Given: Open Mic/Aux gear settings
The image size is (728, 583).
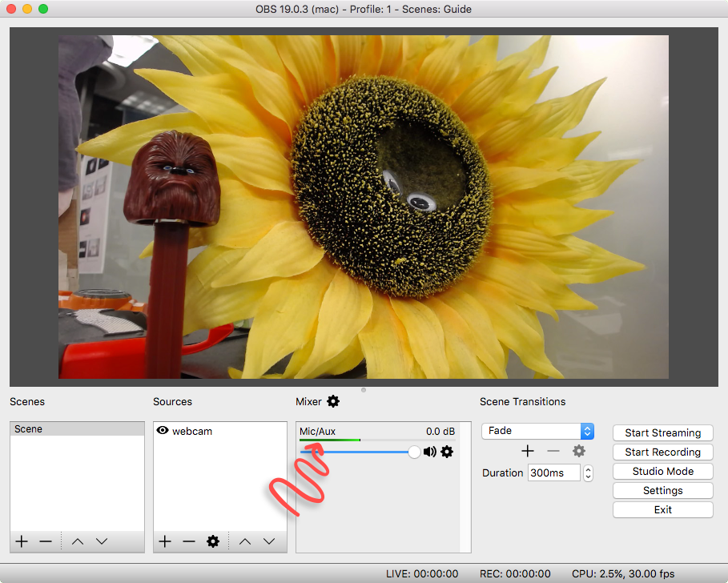Looking at the screenshot, I should point(447,452).
